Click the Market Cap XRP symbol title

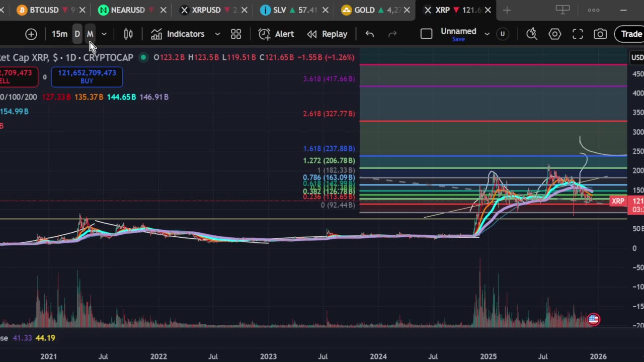66,57
